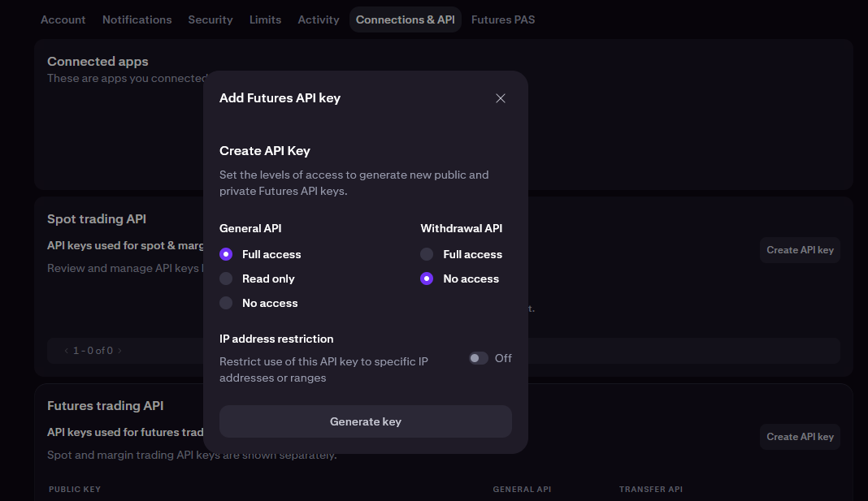The width and height of the screenshot is (868, 501).
Task: Click the Connected apps heading
Action: pos(98,62)
